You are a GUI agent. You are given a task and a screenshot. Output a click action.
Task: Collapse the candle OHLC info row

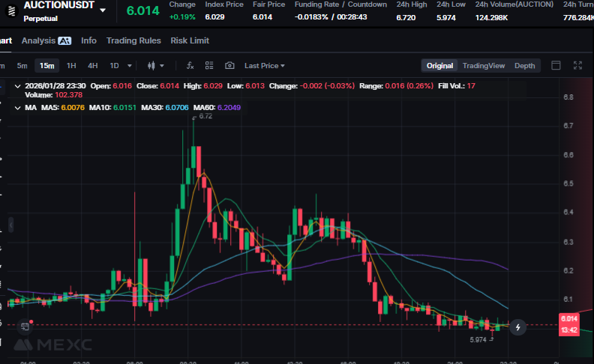point(17,86)
